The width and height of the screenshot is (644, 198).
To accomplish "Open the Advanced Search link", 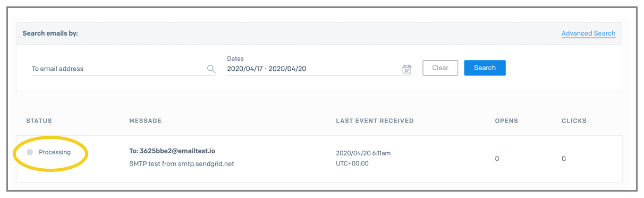I will pos(588,34).
